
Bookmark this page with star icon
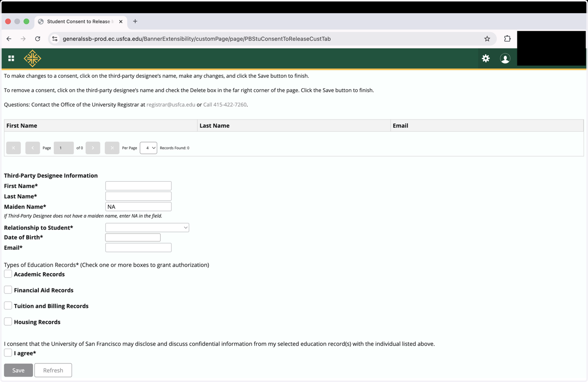487,39
